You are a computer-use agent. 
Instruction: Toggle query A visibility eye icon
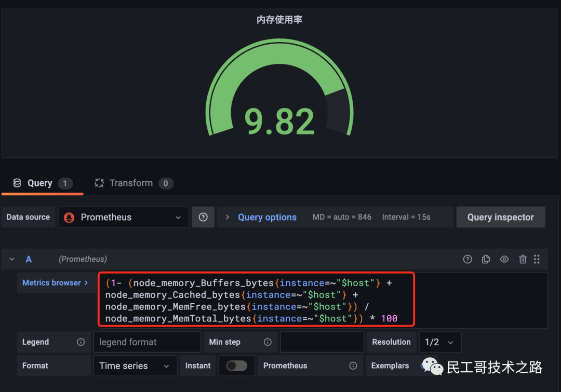[x=504, y=259]
